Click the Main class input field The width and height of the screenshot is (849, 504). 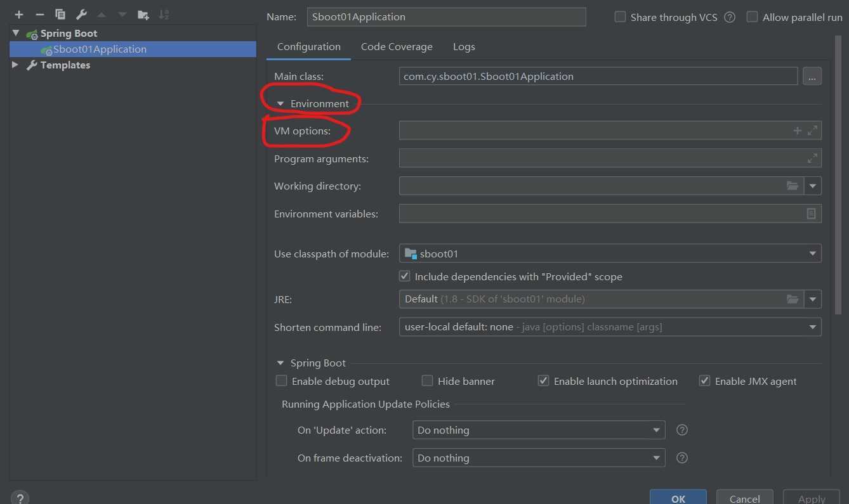[598, 76]
